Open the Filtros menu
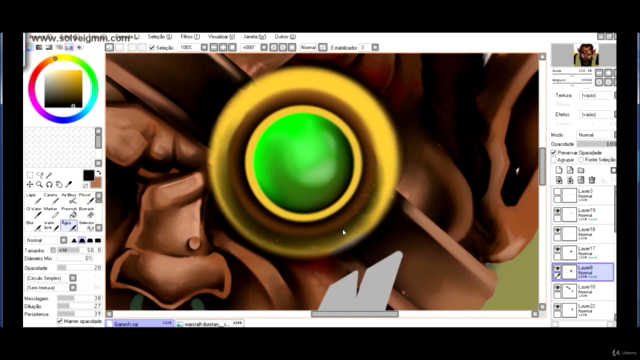Screen dimensions: 640x360 190,37
